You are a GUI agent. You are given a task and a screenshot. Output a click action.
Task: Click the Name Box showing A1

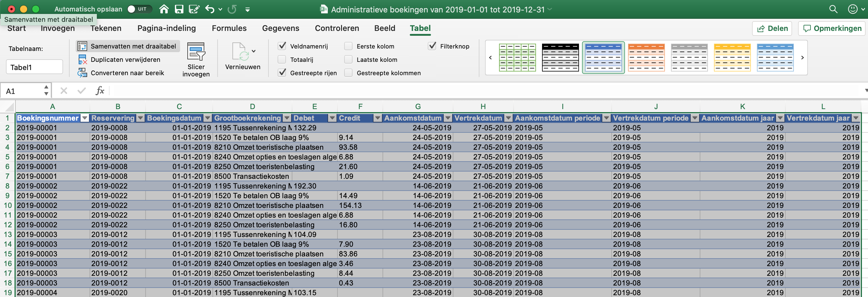22,91
